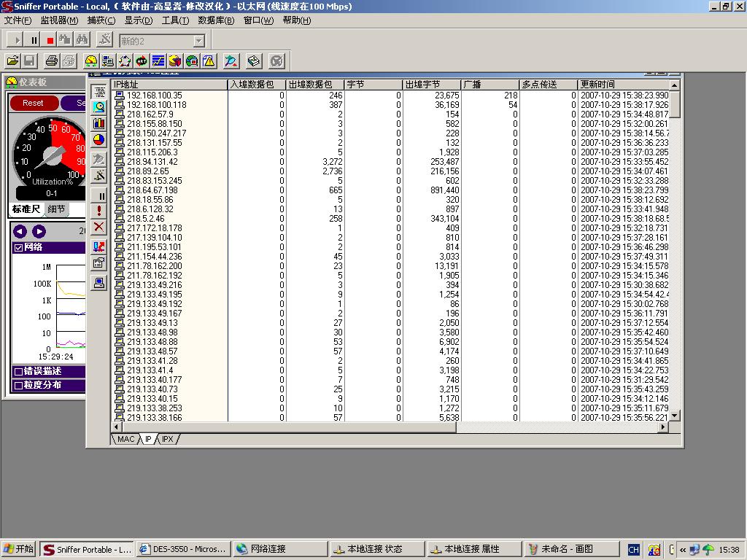Enable the 错误描述 checkbox
The image size is (747, 560).
pyautogui.click(x=19, y=371)
